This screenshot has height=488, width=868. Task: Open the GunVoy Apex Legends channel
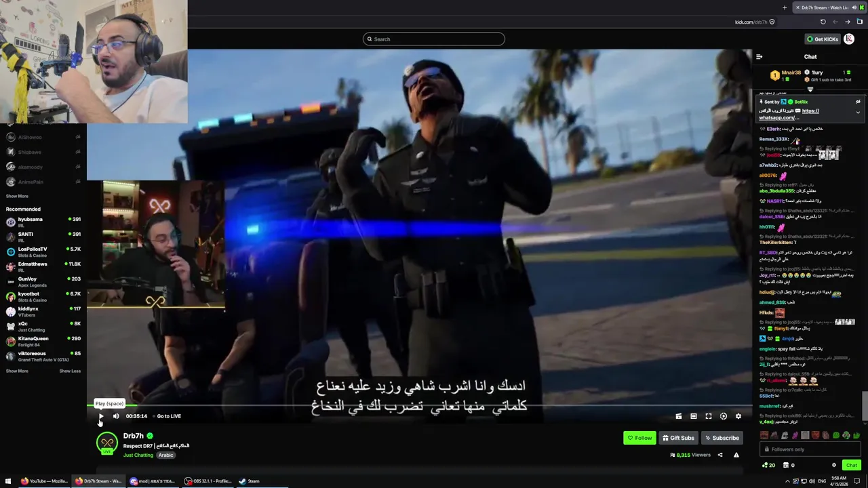[x=43, y=281]
